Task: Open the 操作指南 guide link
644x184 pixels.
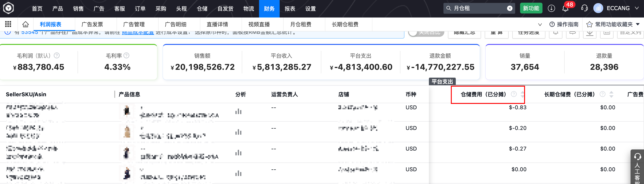Action: pos(564,24)
